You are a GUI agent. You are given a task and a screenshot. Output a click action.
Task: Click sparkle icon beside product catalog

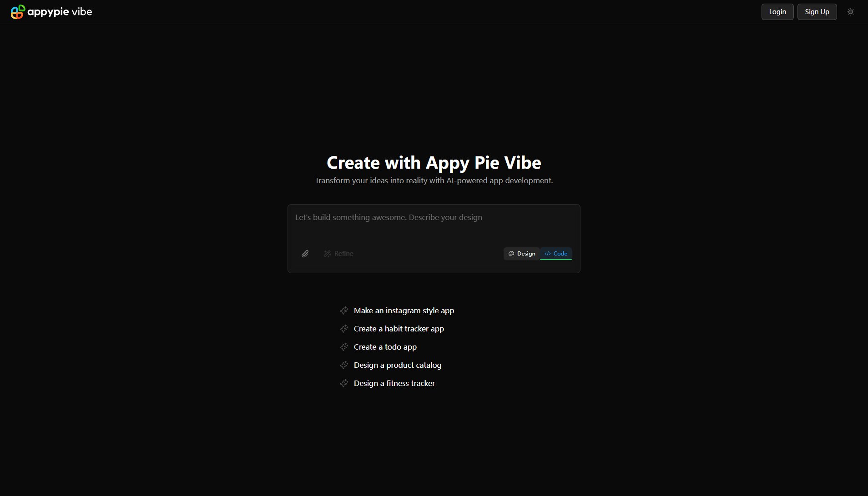(344, 365)
